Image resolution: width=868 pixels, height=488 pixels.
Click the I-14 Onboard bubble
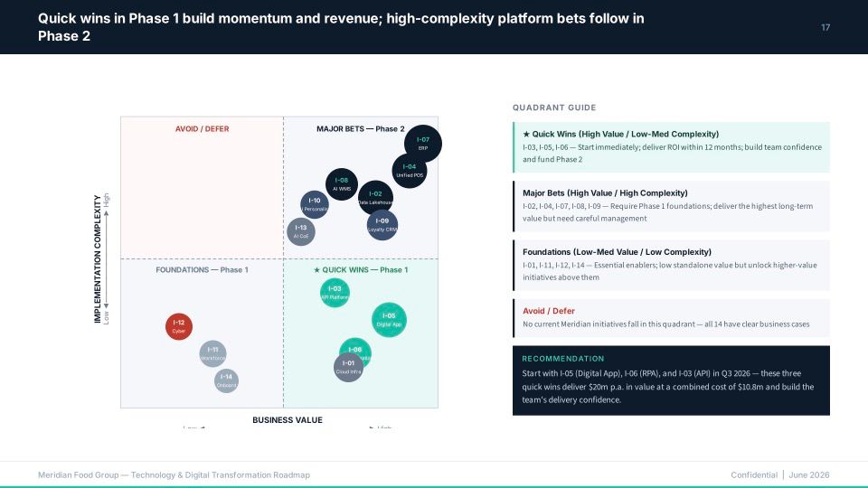[226, 380]
